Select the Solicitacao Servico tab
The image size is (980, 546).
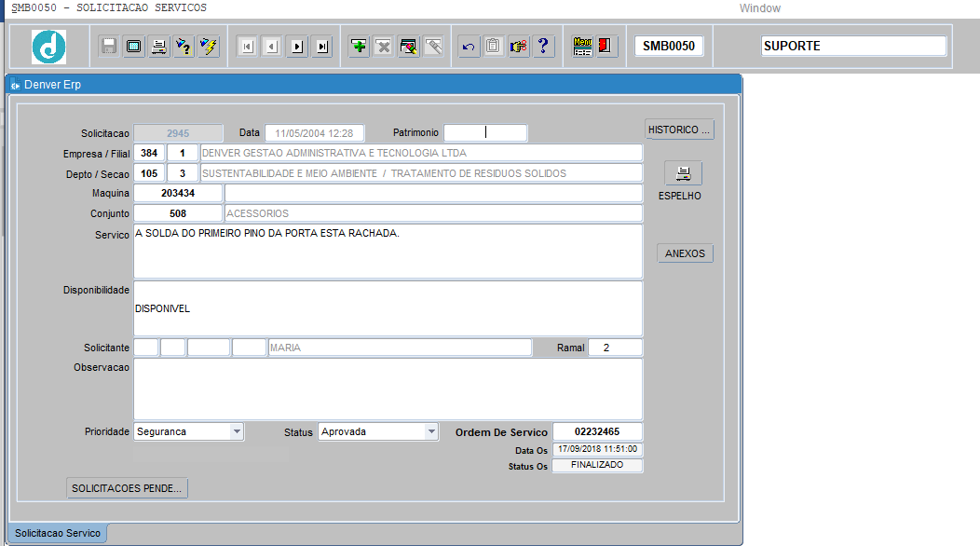(x=58, y=533)
